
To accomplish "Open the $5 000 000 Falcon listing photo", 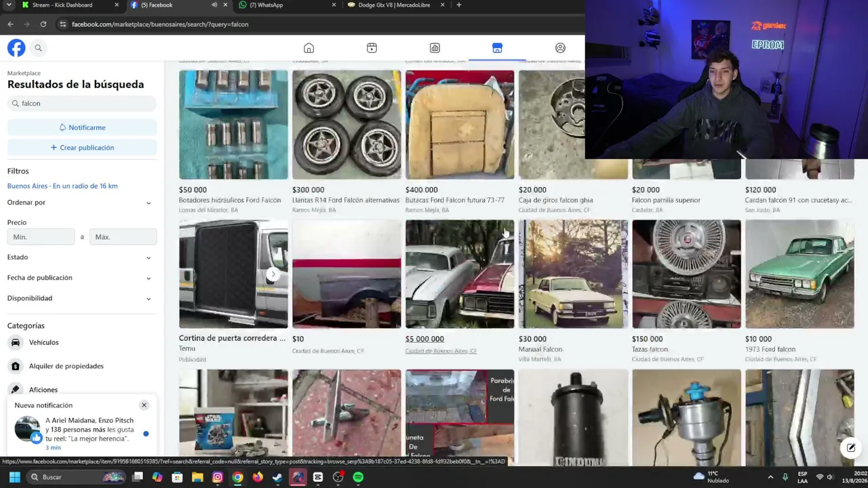I will (x=460, y=274).
